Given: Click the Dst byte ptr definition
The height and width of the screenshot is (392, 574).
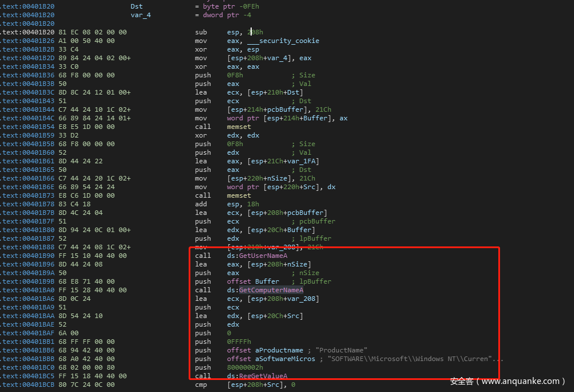Looking at the screenshot, I should pyautogui.click(x=136, y=6).
